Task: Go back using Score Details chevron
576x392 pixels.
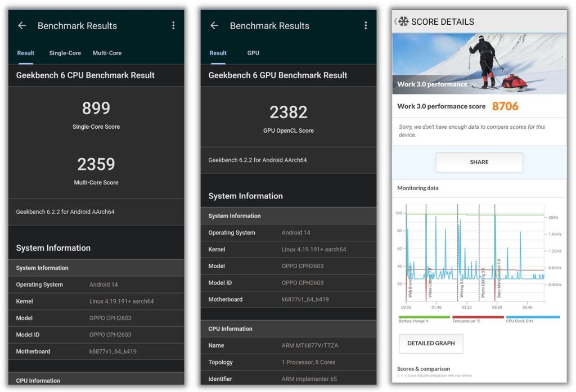Action: tap(395, 21)
